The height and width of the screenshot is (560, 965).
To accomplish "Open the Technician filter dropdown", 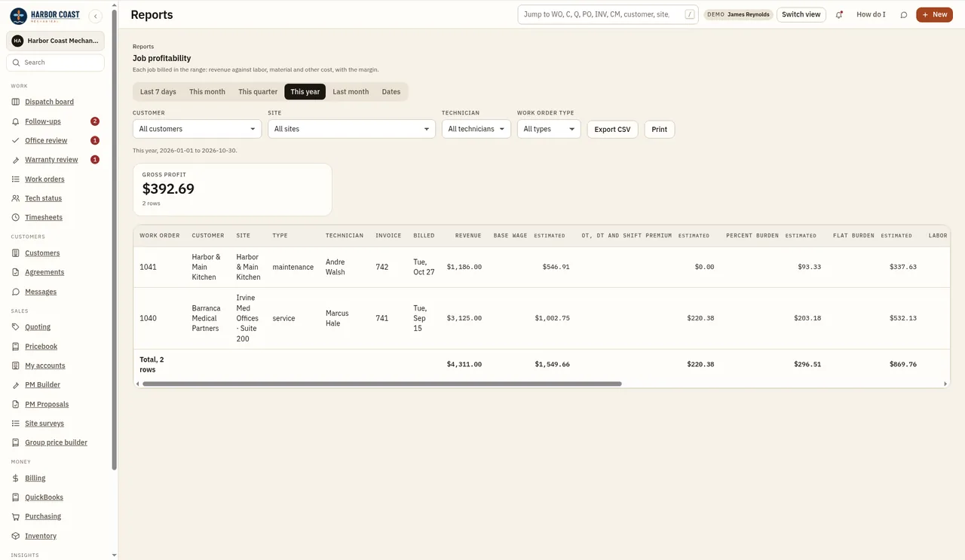I will click(x=476, y=129).
